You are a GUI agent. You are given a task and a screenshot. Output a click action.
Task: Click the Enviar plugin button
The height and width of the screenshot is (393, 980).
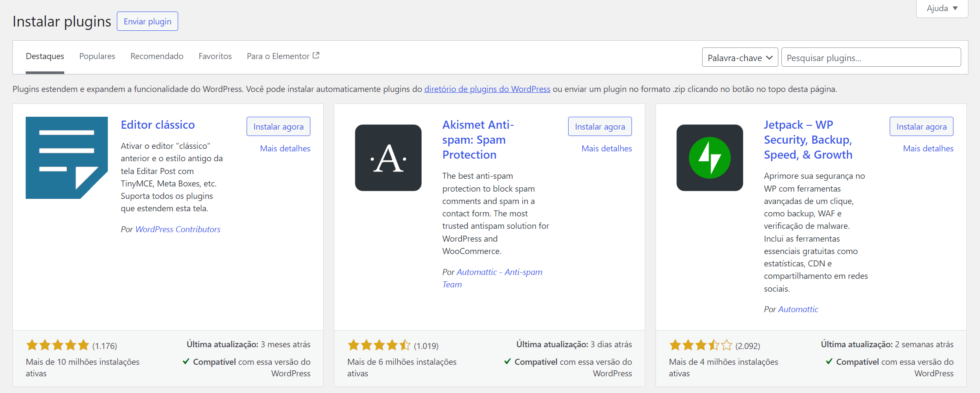coord(147,21)
